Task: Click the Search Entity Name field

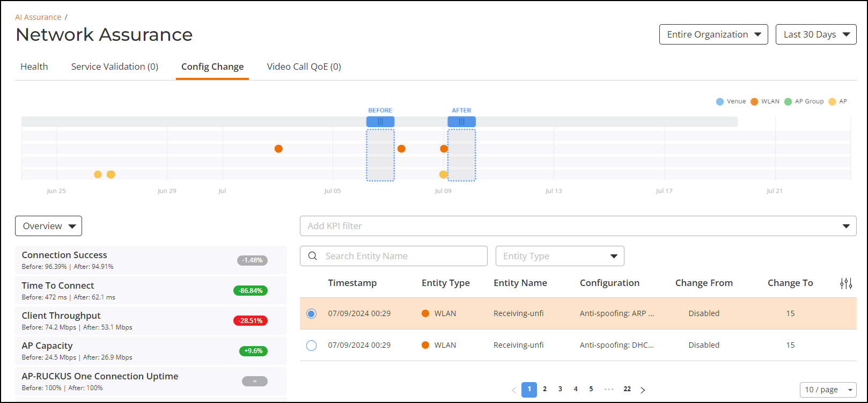Action: 394,256
